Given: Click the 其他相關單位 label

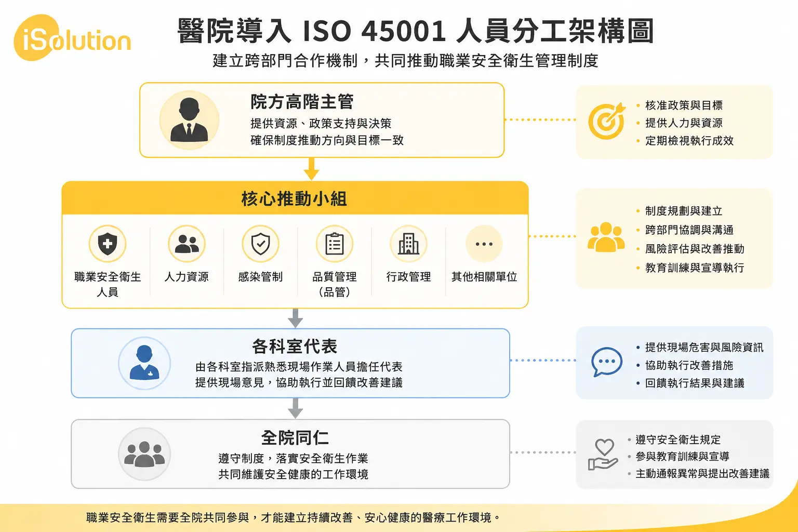Looking at the screenshot, I should click(x=484, y=277).
